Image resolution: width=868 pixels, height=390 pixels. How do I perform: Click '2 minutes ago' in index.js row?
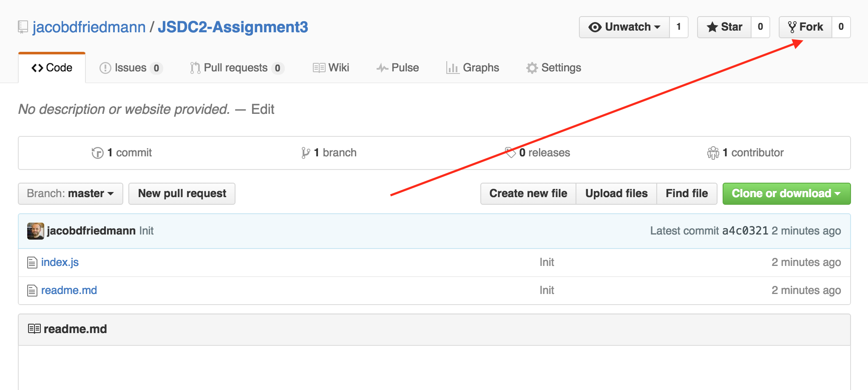[x=806, y=263]
